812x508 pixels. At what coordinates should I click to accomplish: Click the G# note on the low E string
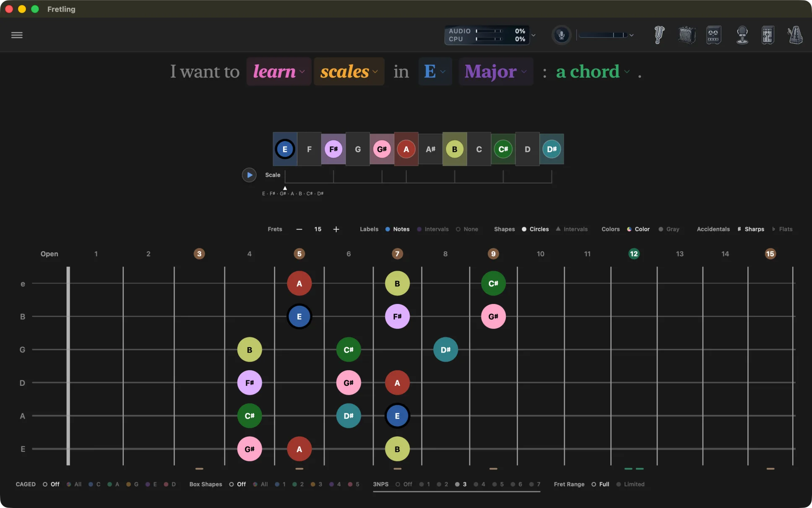[250, 449]
